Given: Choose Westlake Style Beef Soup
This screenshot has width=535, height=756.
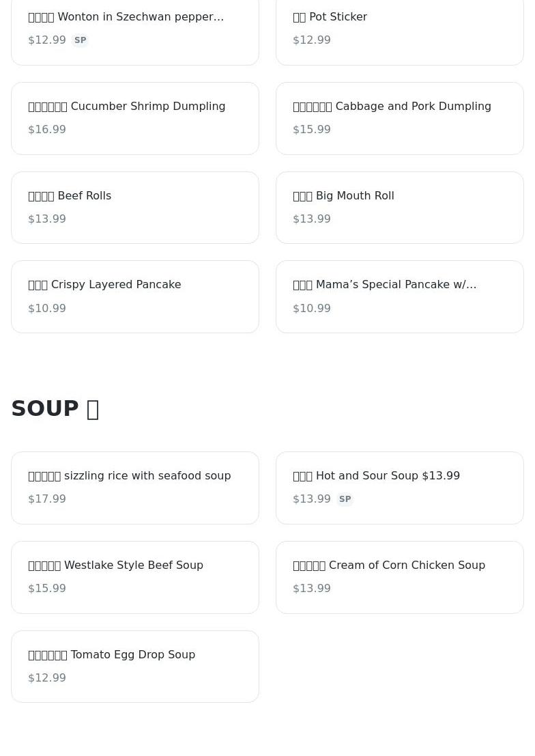Looking at the screenshot, I should 135,578.
